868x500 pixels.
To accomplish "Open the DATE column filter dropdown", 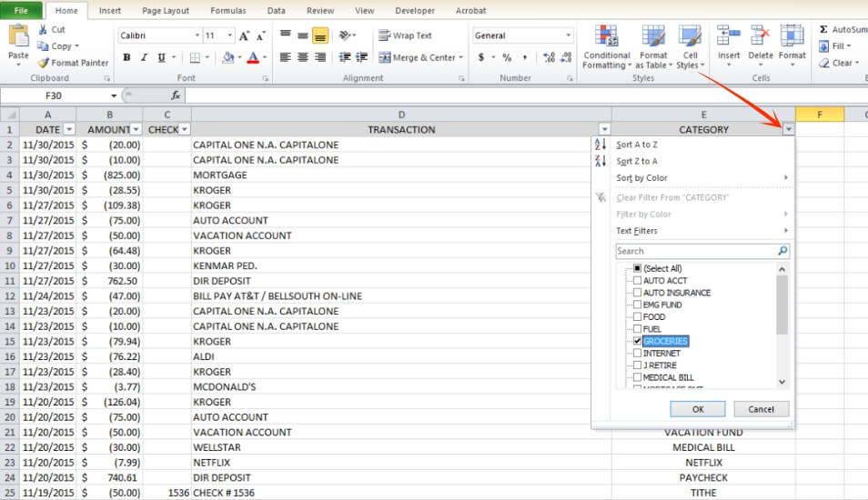I will pyautogui.click(x=69, y=129).
